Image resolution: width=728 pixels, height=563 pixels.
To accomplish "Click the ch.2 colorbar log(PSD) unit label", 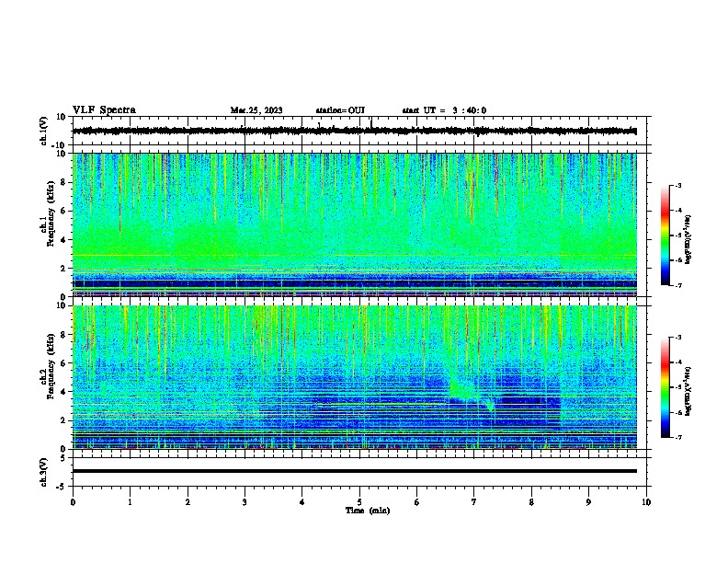I will [688, 392].
